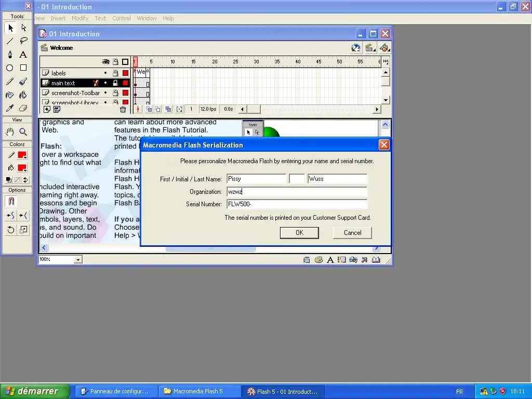
Task: Click the Organization input field
Action: click(x=297, y=192)
